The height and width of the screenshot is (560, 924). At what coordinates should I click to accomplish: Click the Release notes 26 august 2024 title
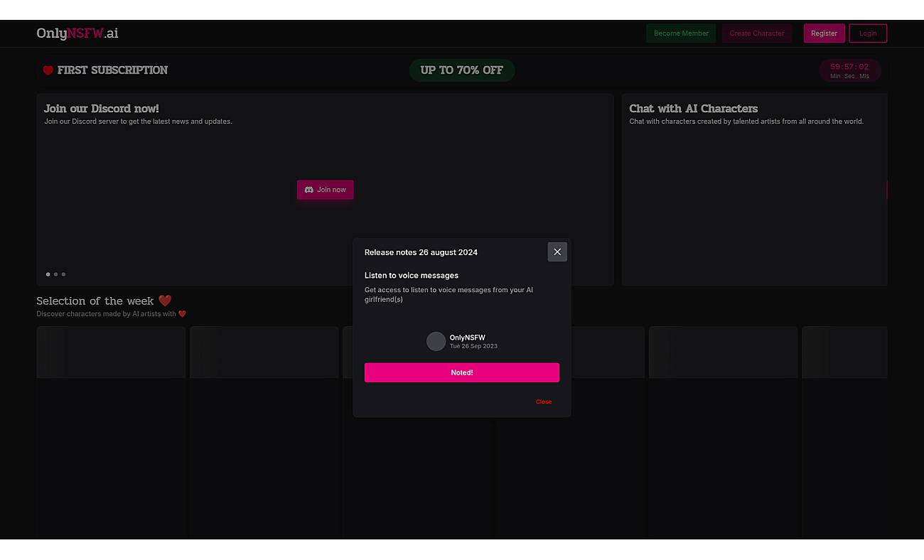pos(421,252)
